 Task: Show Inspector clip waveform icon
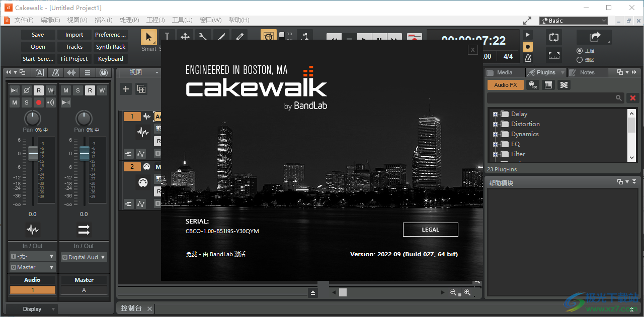coord(72,73)
